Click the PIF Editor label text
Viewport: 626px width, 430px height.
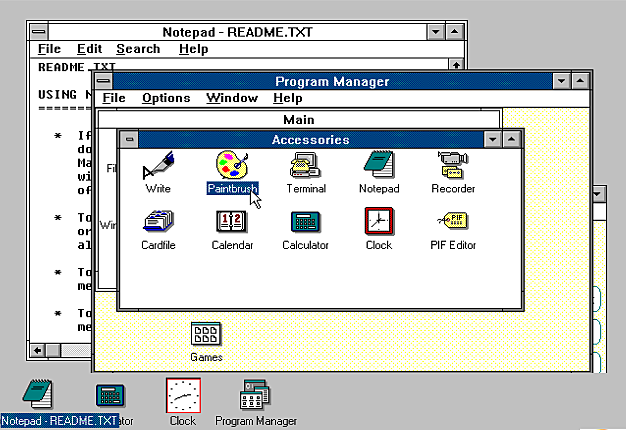coord(453,245)
